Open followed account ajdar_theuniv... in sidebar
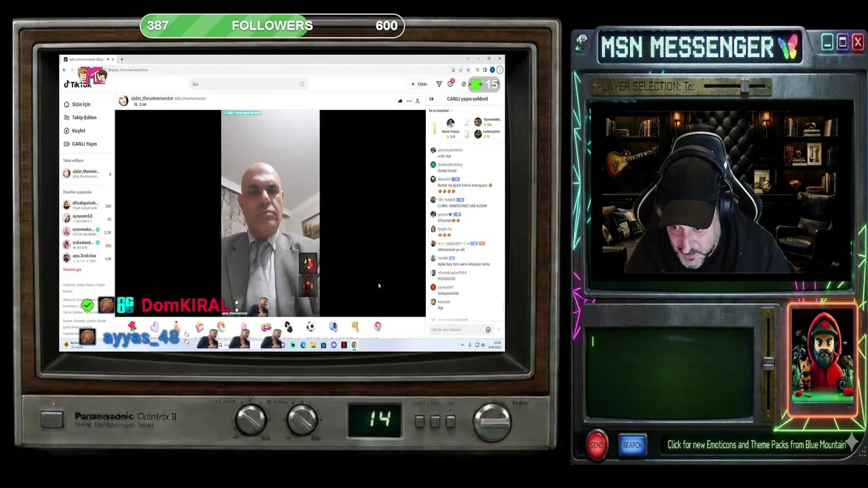The width and height of the screenshot is (868, 488). 86,174
